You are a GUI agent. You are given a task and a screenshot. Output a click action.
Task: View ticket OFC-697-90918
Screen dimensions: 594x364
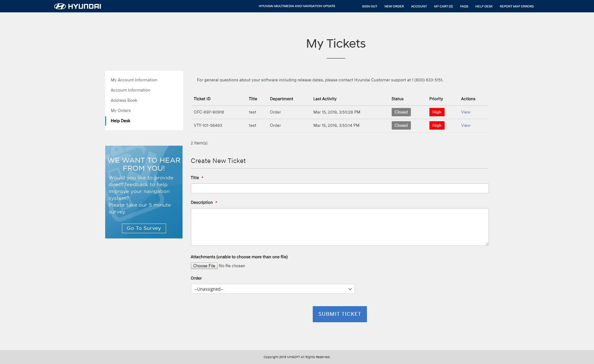[x=465, y=112]
